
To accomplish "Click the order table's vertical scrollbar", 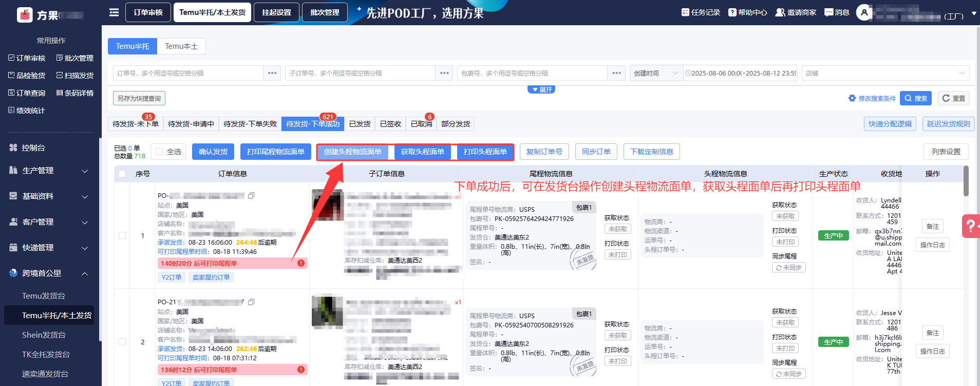I will tap(966, 180).
